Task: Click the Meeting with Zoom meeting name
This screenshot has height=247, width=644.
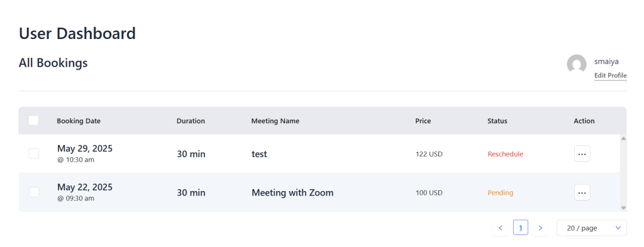Action: coord(292,193)
